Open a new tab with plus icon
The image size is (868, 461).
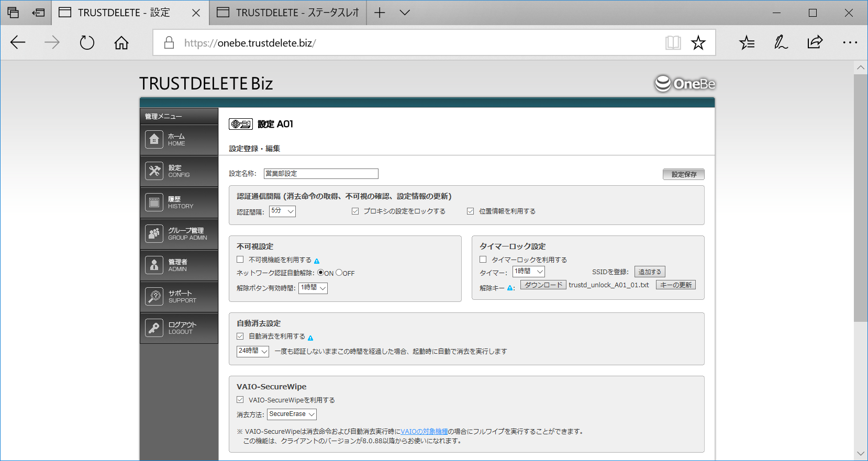(380, 13)
